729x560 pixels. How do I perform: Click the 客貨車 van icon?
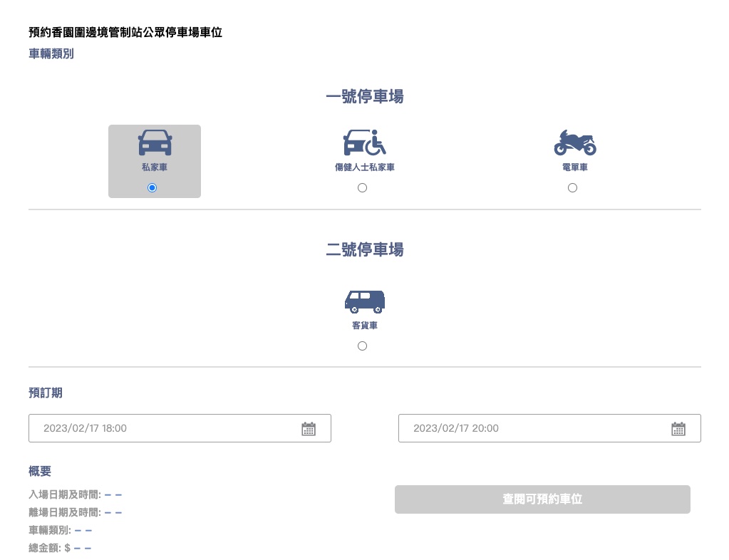click(x=364, y=301)
